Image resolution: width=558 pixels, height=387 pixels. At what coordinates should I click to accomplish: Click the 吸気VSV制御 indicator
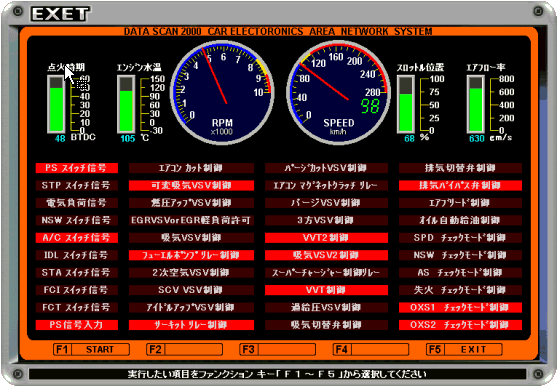[191, 238]
